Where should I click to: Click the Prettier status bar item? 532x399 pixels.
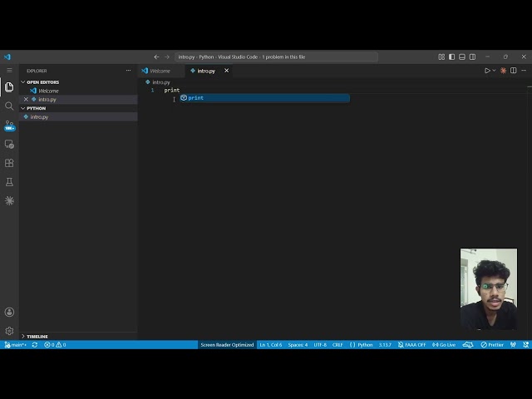492,345
